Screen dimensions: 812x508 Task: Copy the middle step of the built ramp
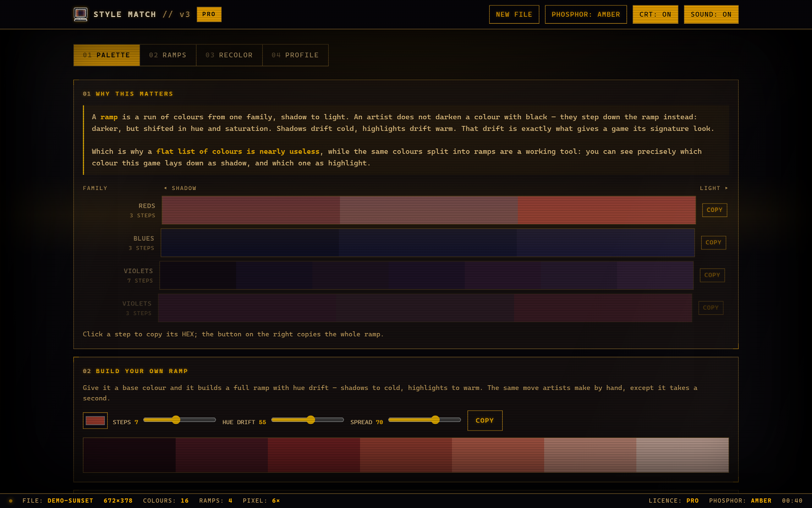coord(406,455)
